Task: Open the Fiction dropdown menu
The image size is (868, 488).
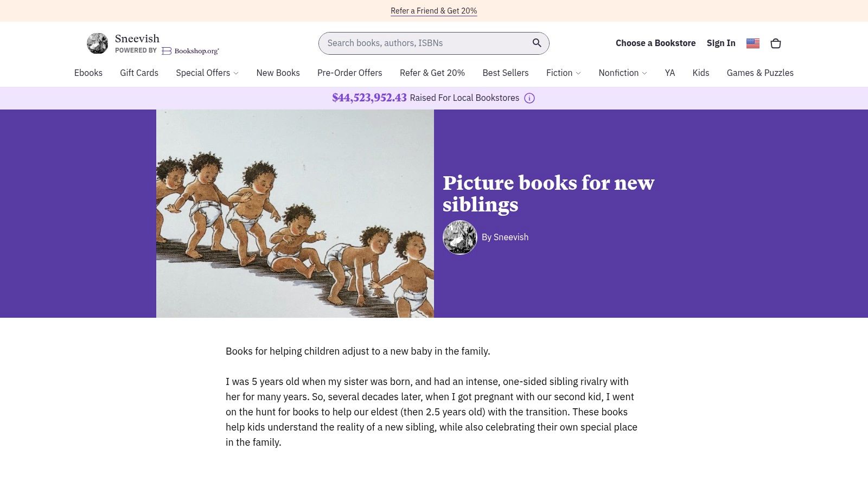Action: 563,73
